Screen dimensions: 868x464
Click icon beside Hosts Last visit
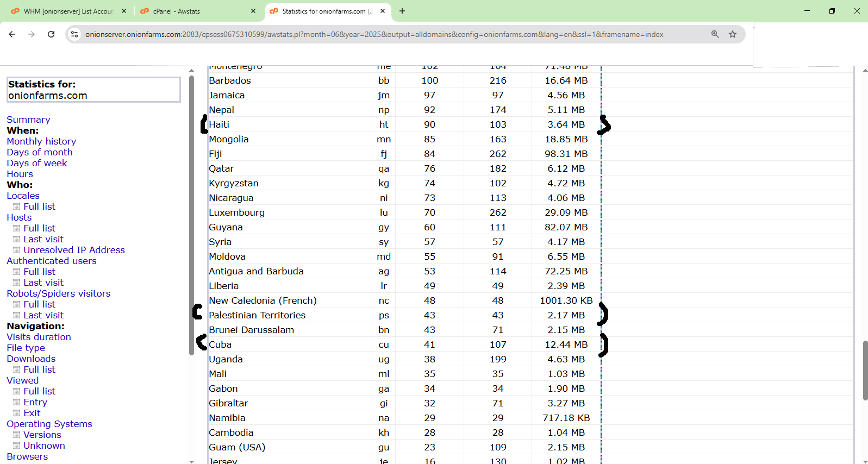coord(17,240)
